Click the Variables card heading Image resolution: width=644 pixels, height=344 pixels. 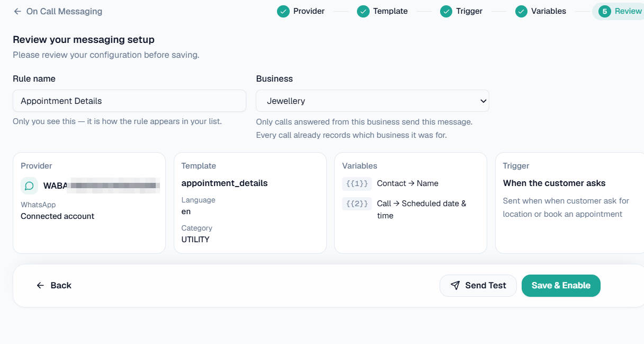[360, 166]
